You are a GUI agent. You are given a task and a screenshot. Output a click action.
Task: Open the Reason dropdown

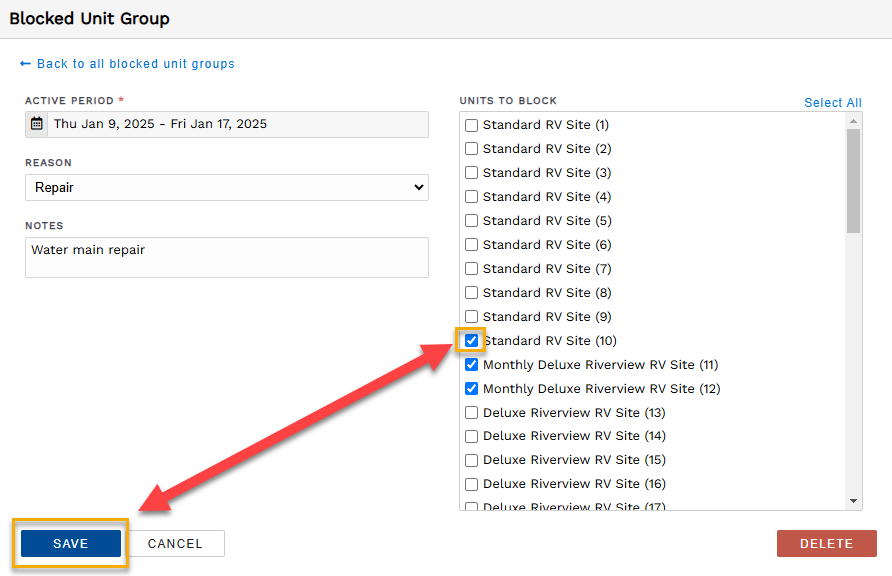227,187
